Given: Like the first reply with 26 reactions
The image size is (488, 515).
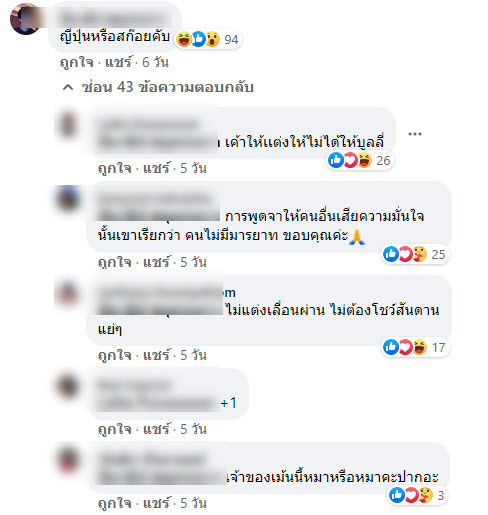Looking at the screenshot, I should click(x=114, y=168).
